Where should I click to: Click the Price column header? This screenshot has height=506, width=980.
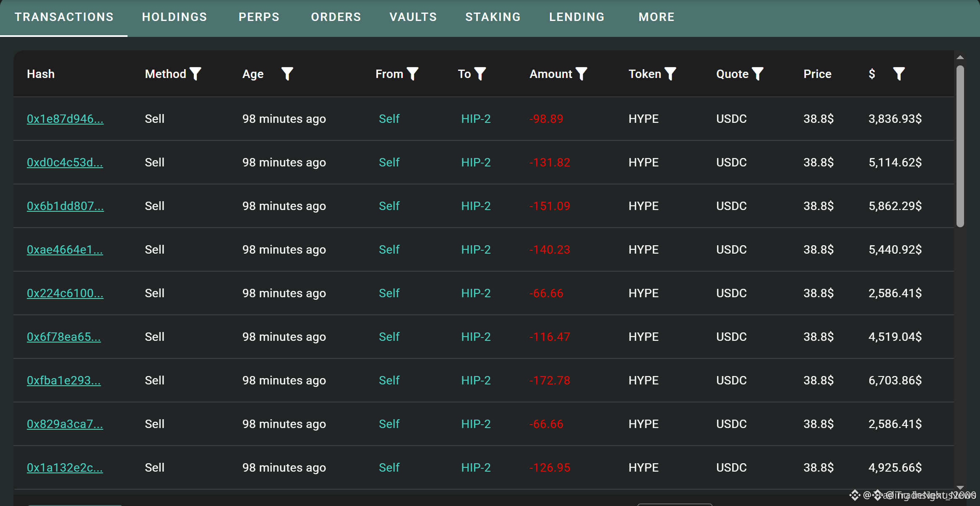[817, 74]
